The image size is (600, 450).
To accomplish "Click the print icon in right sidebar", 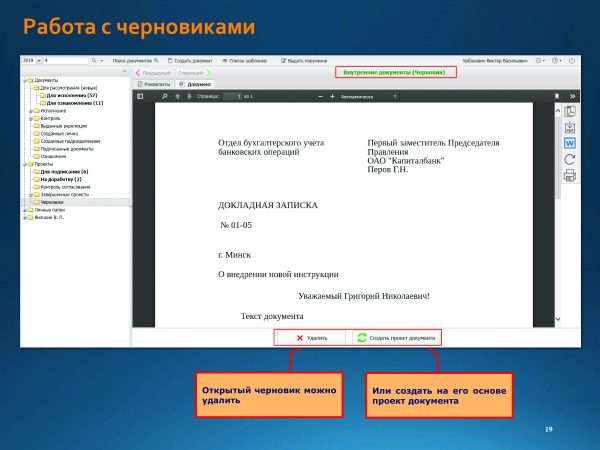I will [x=569, y=176].
